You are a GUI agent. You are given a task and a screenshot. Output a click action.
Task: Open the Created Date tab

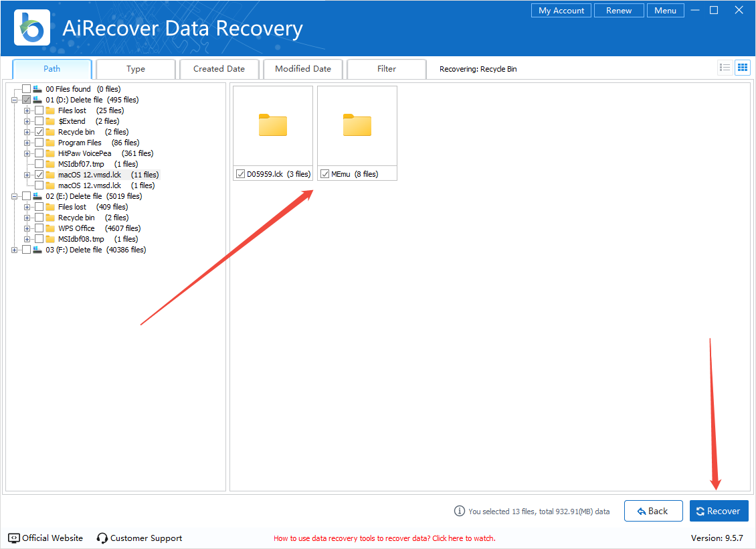click(219, 69)
